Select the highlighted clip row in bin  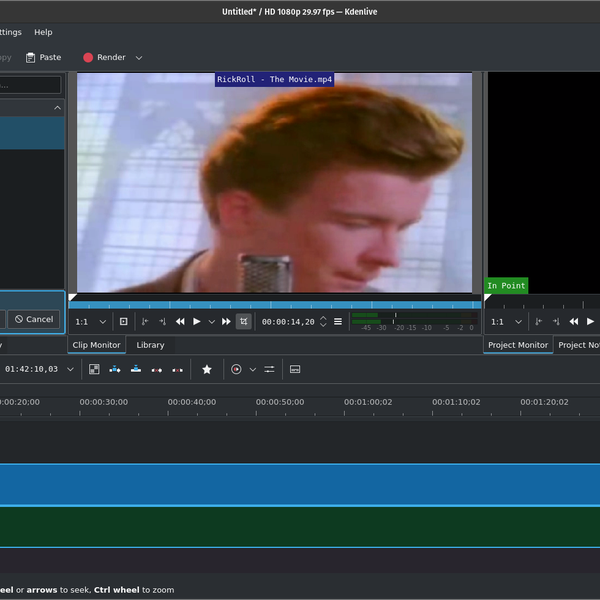coord(32,133)
